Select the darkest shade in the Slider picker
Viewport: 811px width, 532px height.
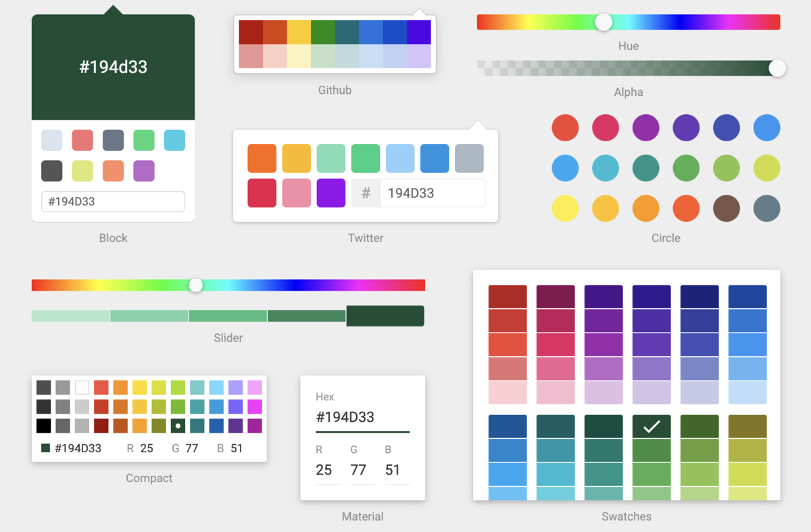[x=385, y=316]
